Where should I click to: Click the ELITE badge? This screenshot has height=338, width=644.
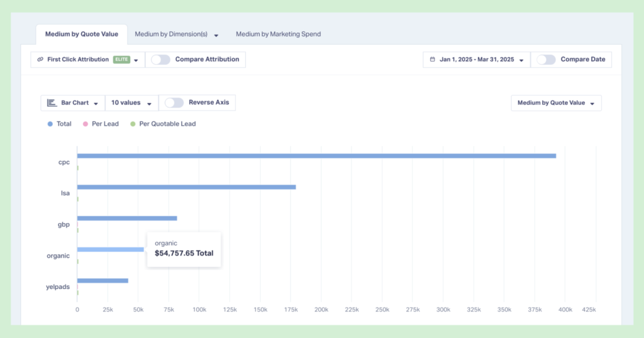point(121,60)
